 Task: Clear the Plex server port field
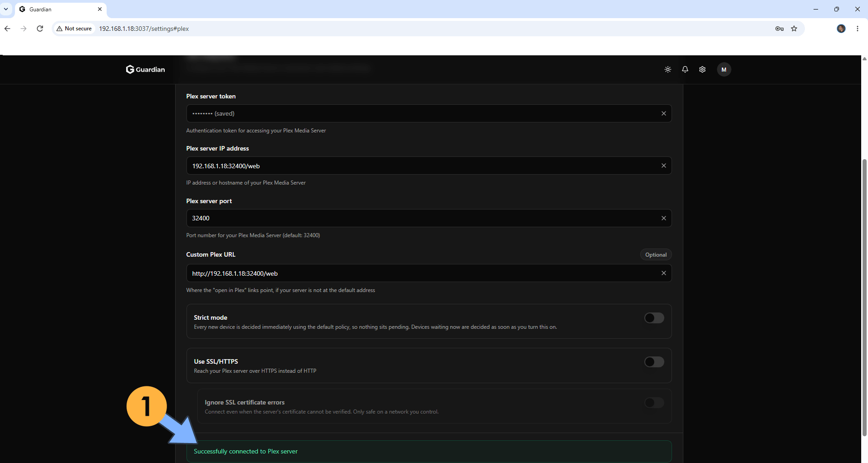(x=663, y=218)
